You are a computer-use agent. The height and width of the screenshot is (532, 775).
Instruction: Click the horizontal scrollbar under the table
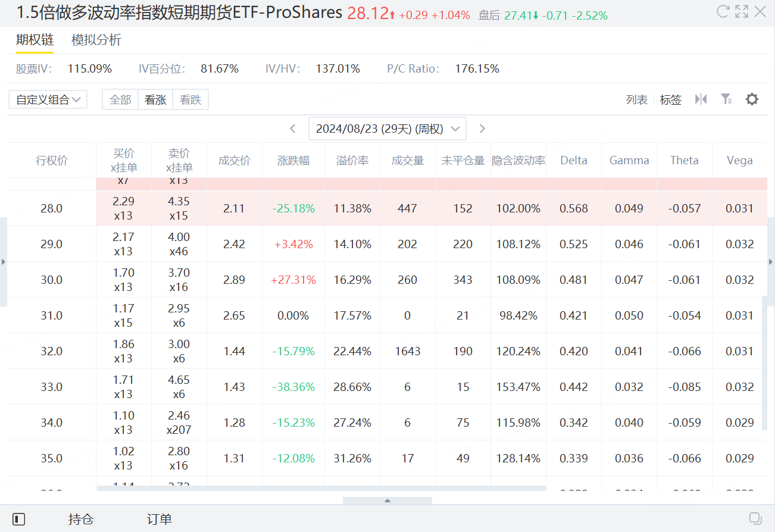pos(321,489)
